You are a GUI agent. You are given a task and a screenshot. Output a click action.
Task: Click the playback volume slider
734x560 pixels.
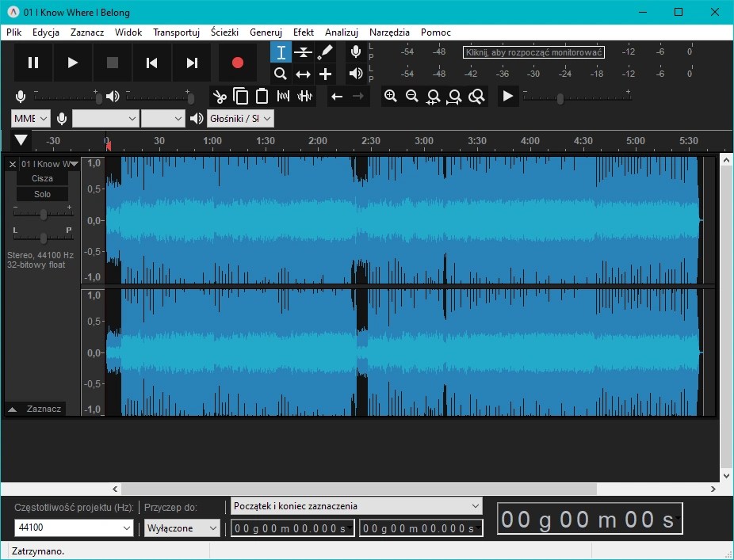pyautogui.click(x=159, y=97)
